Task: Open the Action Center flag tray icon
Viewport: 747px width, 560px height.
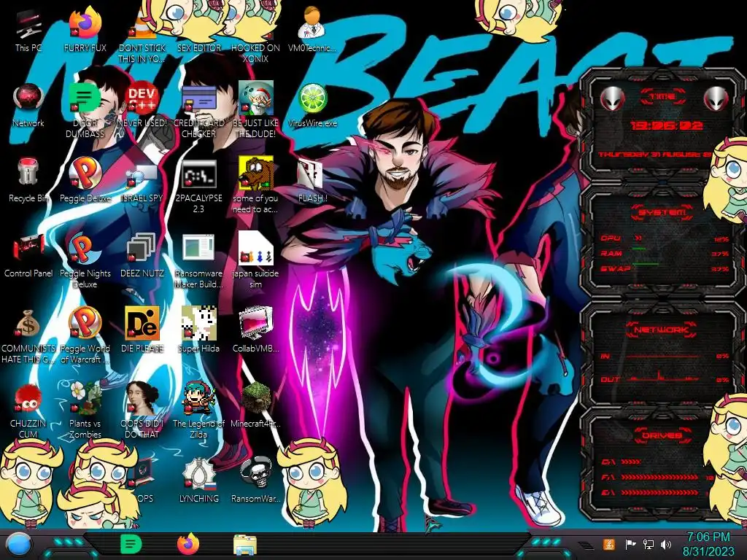Action: (x=630, y=544)
